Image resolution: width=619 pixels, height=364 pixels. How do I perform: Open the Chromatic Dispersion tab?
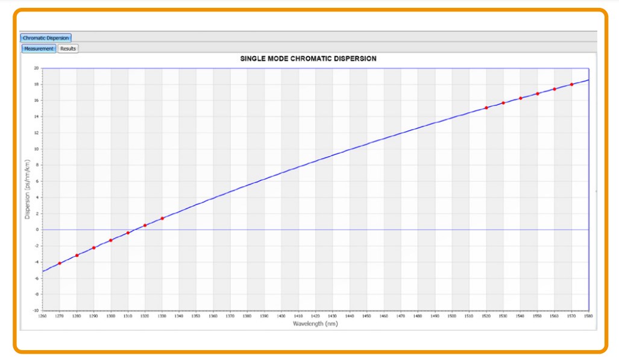(46, 38)
